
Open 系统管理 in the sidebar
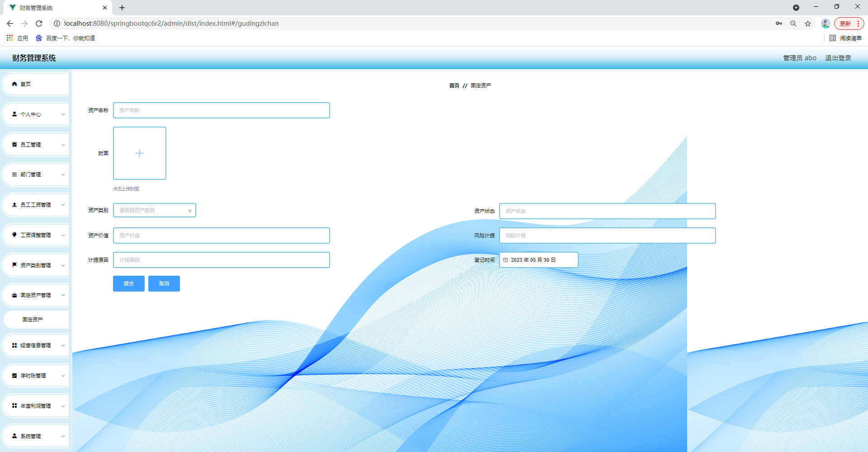[x=36, y=436]
